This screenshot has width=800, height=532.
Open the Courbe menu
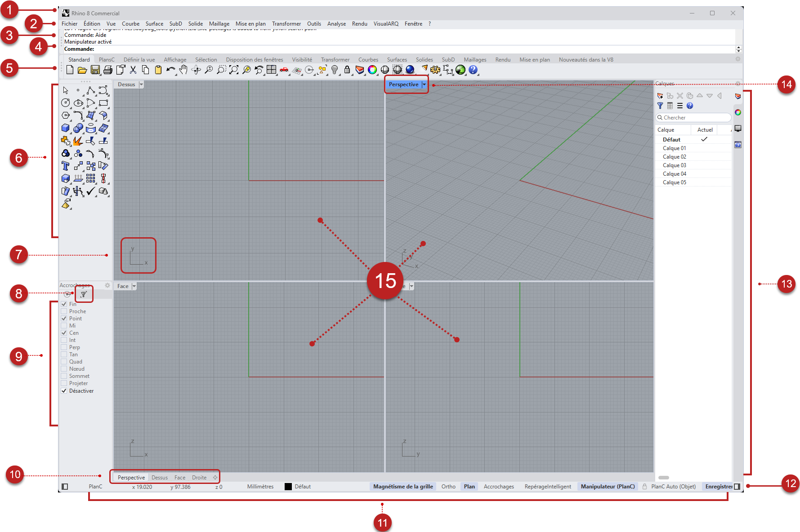tap(130, 24)
